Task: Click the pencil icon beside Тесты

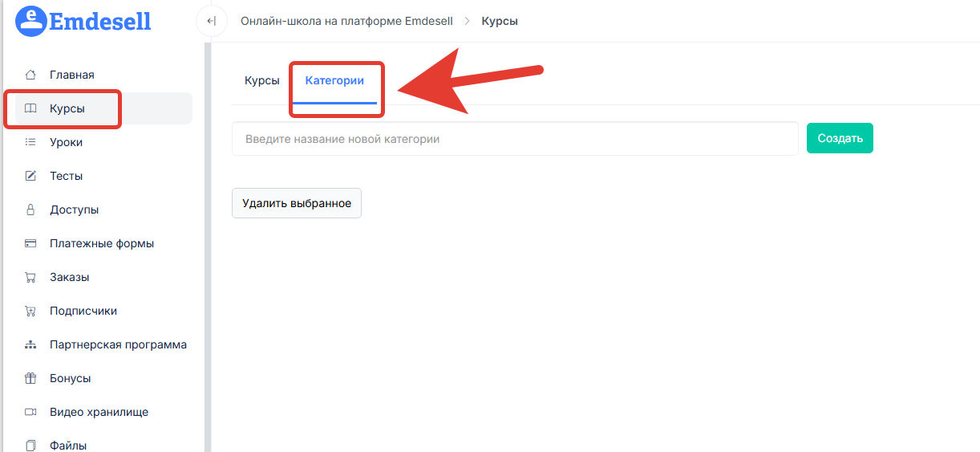Action: pyautogui.click(x=30, y=176)
